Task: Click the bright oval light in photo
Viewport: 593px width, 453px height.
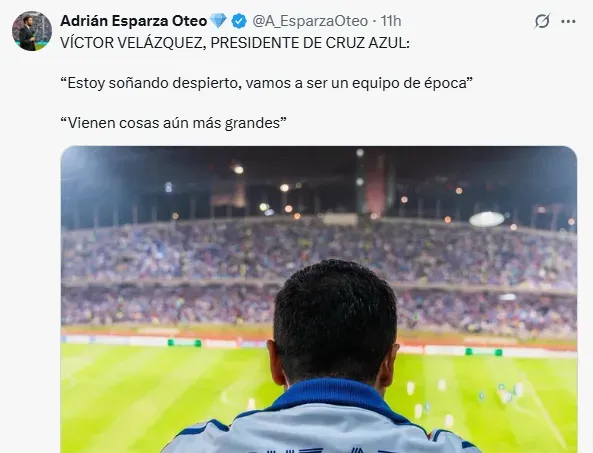Action: (x=486, y=219)
